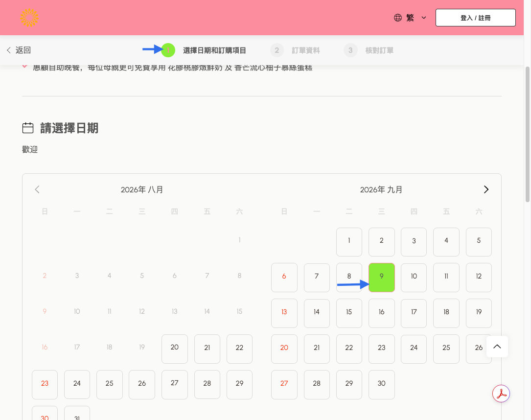Viewport: 531px width, 420px height.
Task: Select September 30
Action: click(382, 385)
